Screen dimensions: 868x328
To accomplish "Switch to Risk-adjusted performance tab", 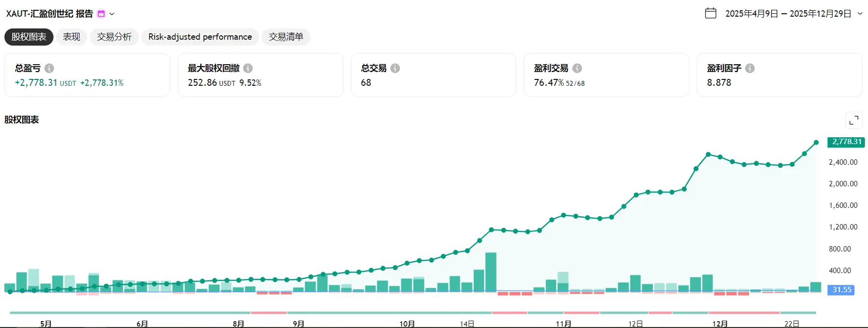I will point(200,37).
